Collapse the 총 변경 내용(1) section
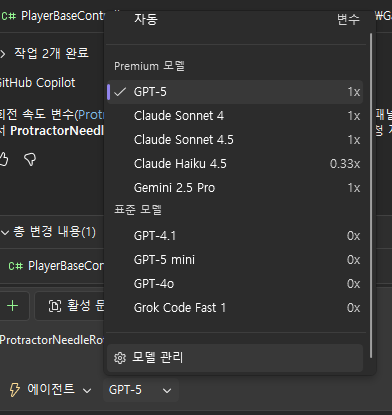This screenshot has width=392, height=415. tap(48, 232)
